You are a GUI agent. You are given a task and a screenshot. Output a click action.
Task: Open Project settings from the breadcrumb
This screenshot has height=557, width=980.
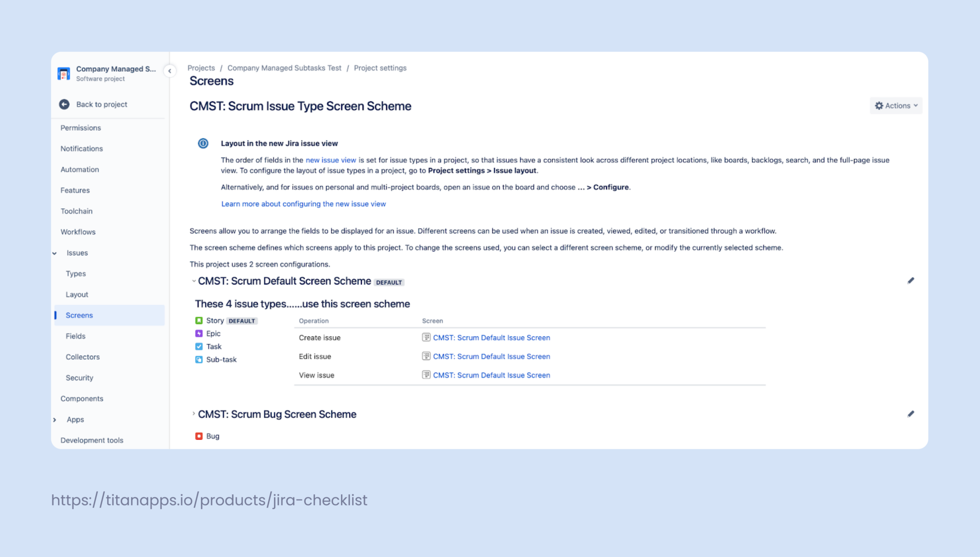[x=380, y=68]
